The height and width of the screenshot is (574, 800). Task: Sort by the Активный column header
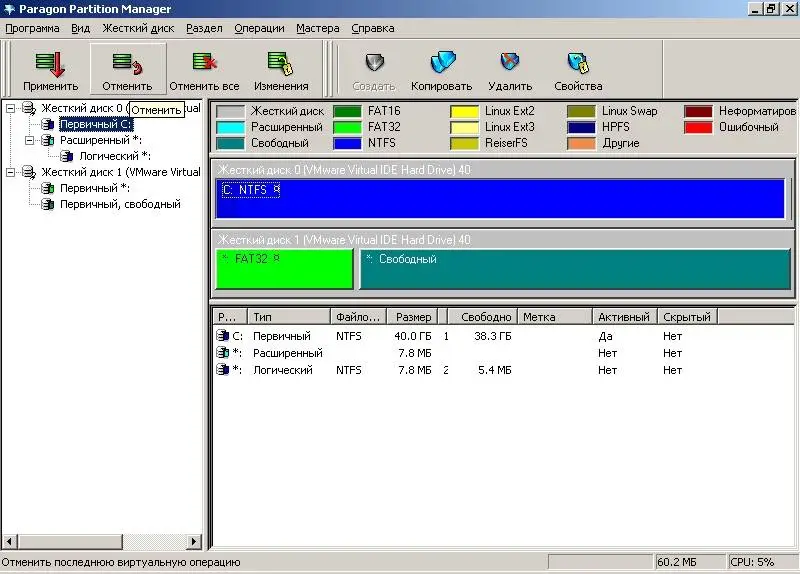(624, 317)
